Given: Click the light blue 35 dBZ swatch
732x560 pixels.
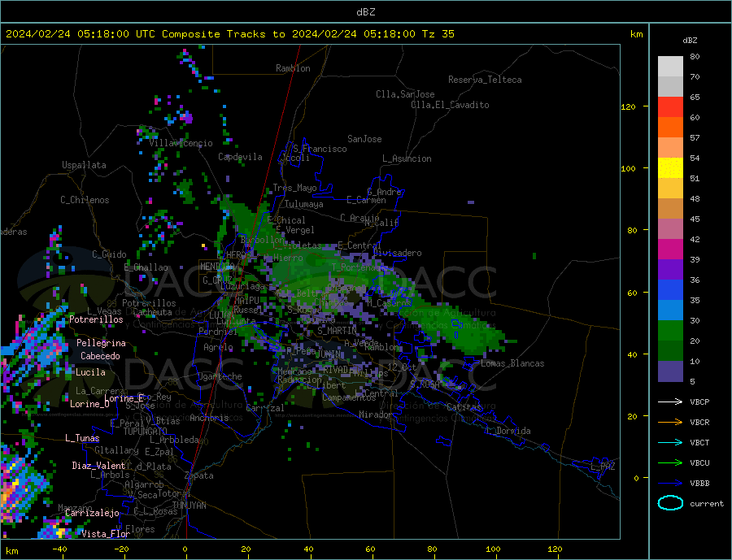Looking at the screenshot, I should [670, 310].
